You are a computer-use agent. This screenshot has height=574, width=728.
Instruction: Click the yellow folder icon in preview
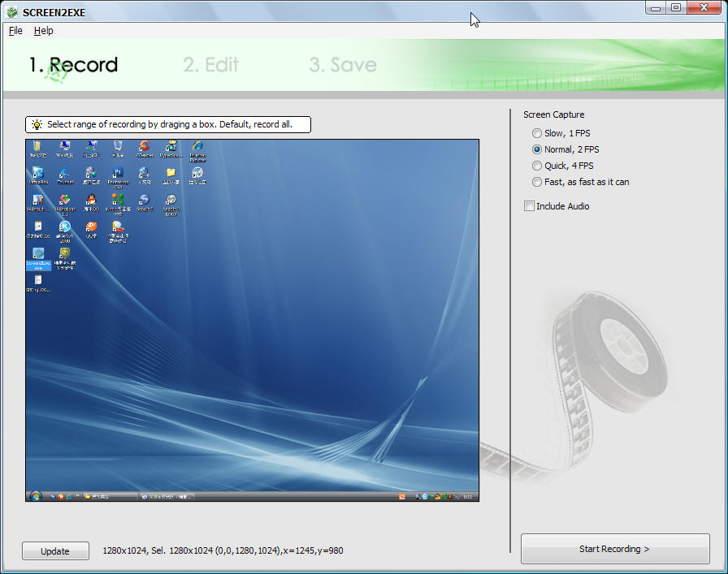(x=171, y=174)
